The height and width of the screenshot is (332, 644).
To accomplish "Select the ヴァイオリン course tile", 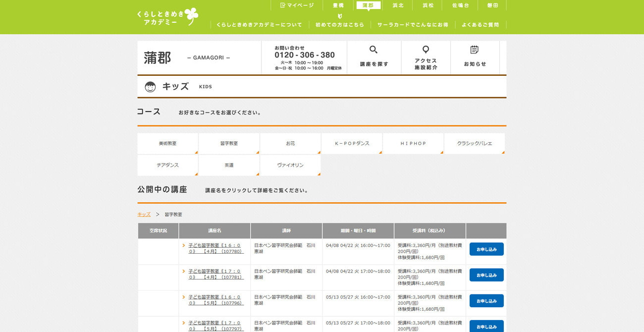I will pos(290,166).
